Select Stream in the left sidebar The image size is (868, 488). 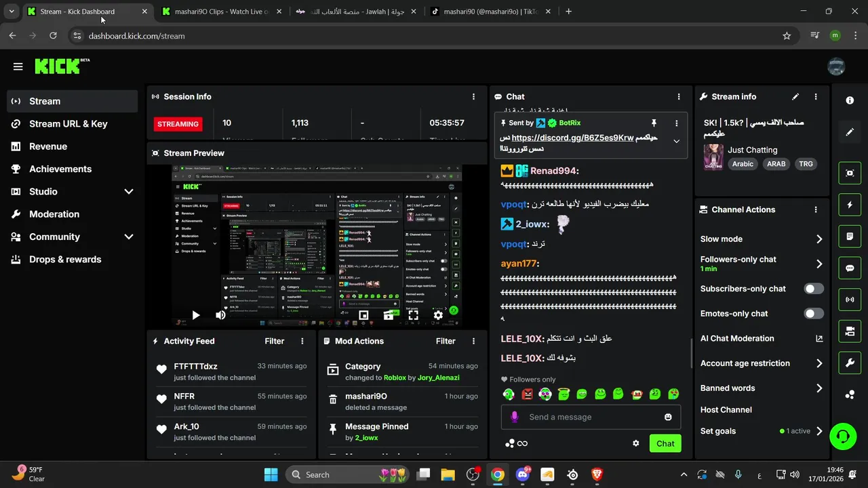pos(73,101)
